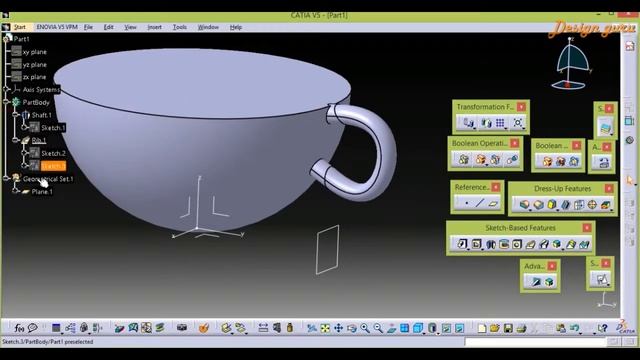
Task: Open the Start menu
Action: 20,27
